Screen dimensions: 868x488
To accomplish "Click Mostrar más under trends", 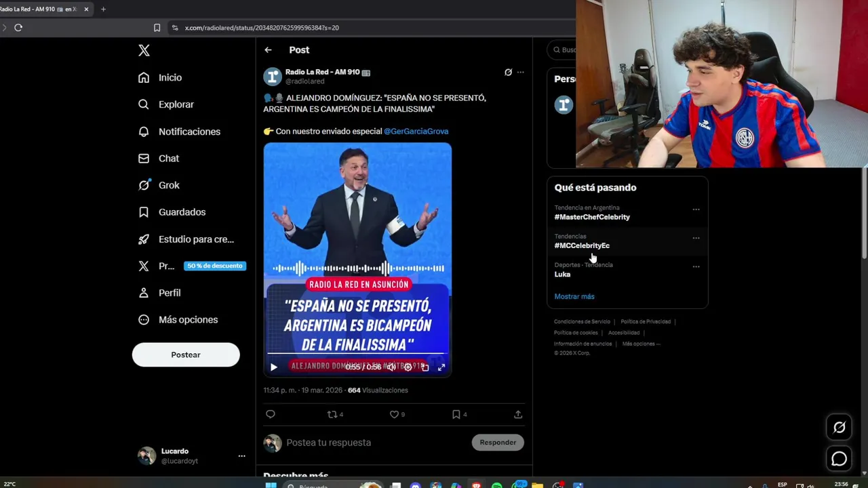I will [x=574, y=296].
